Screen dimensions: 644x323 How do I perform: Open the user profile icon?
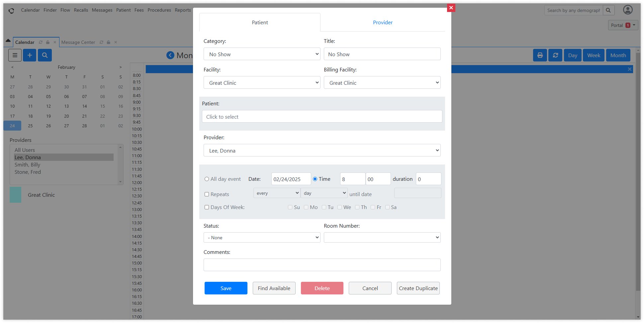pyautogui.click(x=628, y=10)
